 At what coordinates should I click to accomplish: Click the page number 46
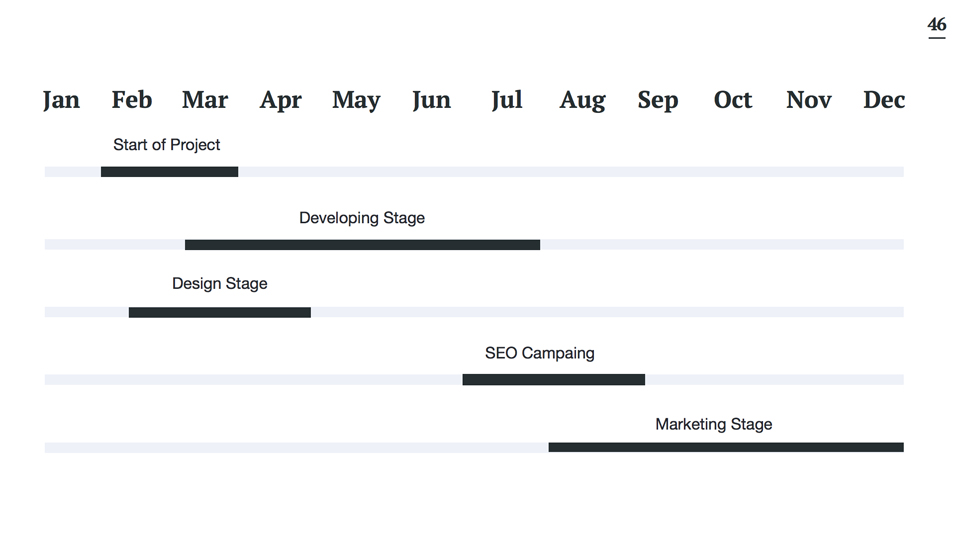click(x=937, y=26)
